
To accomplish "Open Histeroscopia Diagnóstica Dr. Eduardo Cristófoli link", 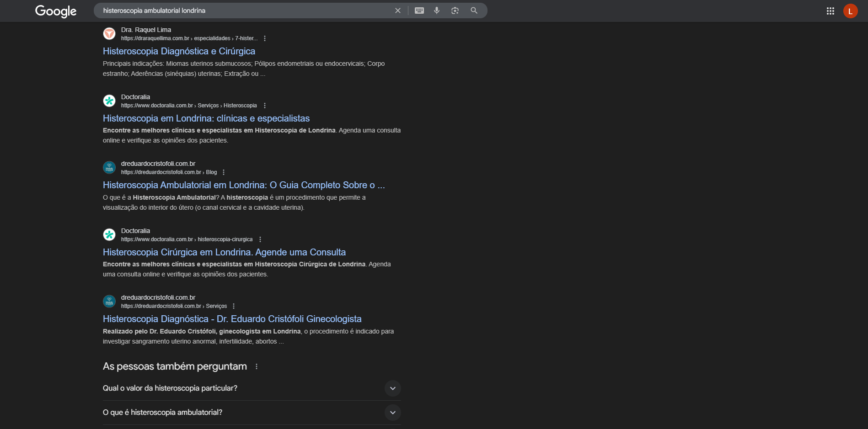I will pyautogui.click(x=232, y=319).
